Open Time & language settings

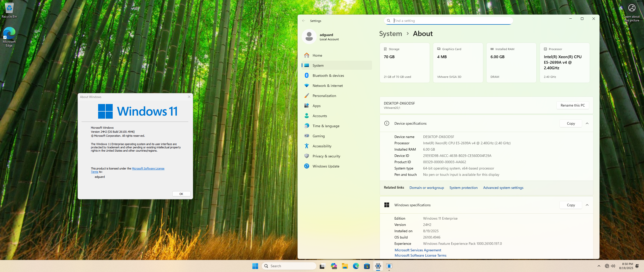337,126
